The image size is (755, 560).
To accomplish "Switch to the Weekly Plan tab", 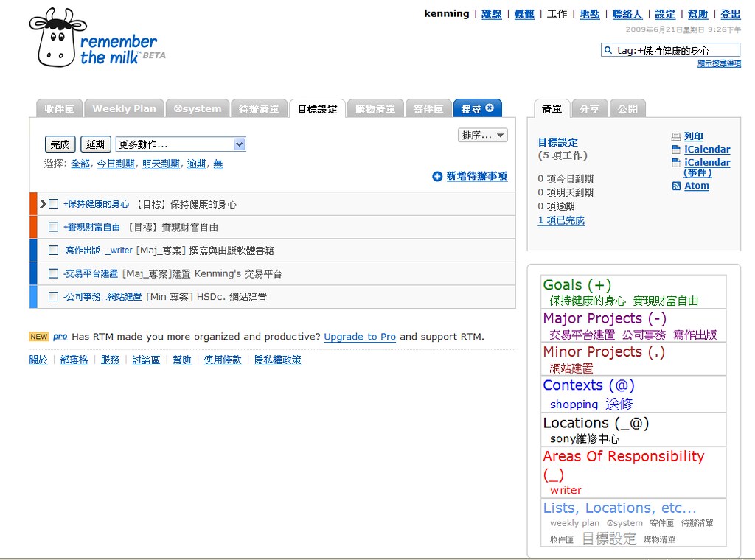I will click(124, 109).
